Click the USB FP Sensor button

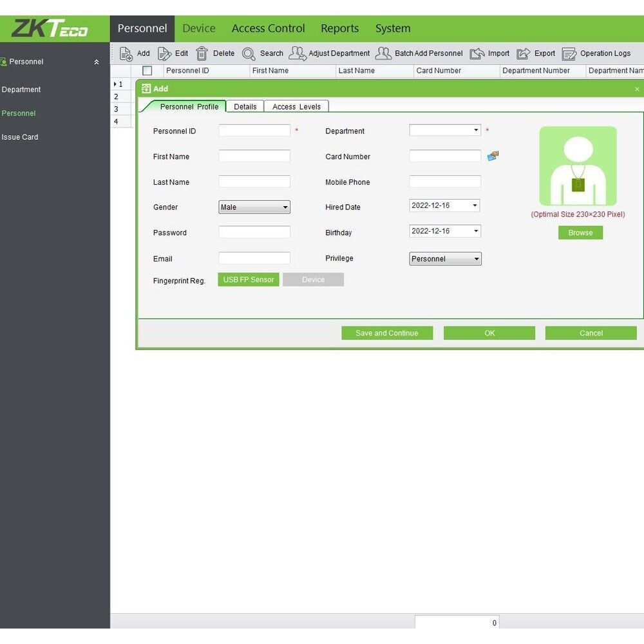249,279
